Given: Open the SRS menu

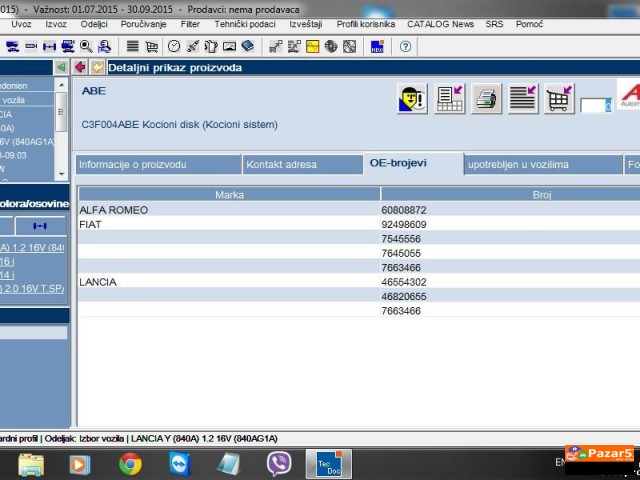Looking at the screenshot, I should (494, 24).
